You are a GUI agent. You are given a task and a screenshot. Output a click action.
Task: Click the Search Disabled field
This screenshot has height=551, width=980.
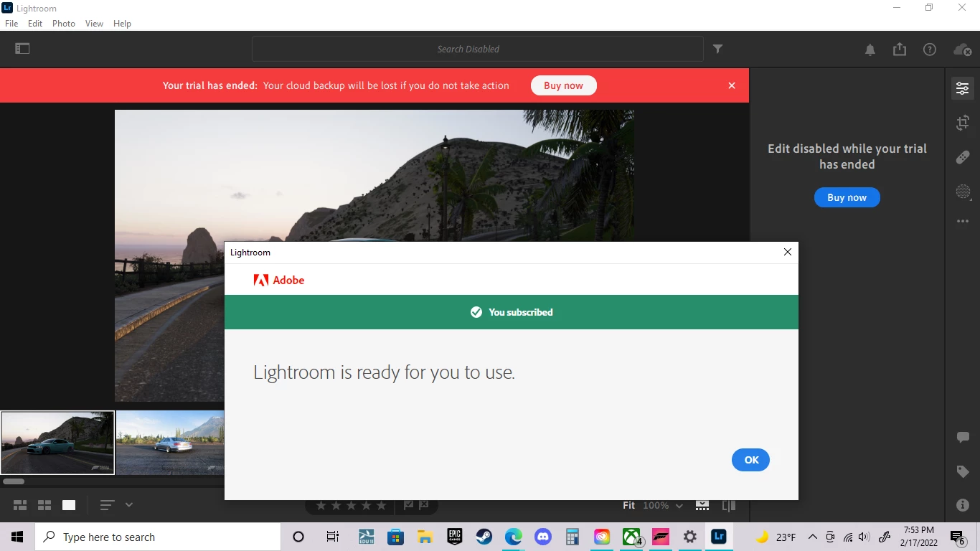477,49
